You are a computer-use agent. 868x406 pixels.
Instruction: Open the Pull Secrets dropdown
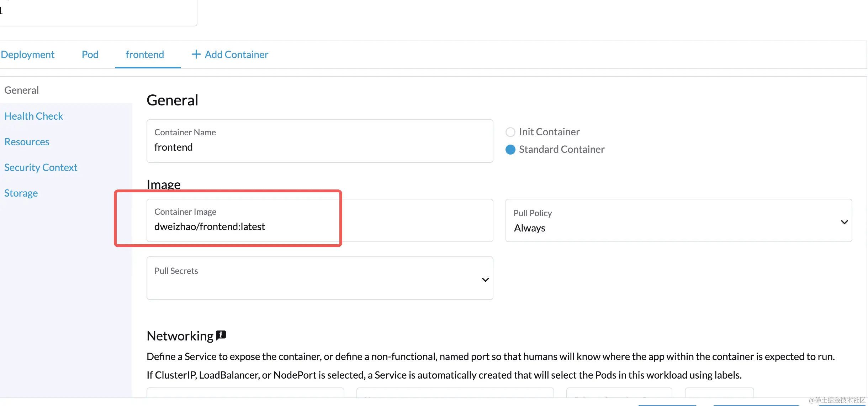(319, 278)
